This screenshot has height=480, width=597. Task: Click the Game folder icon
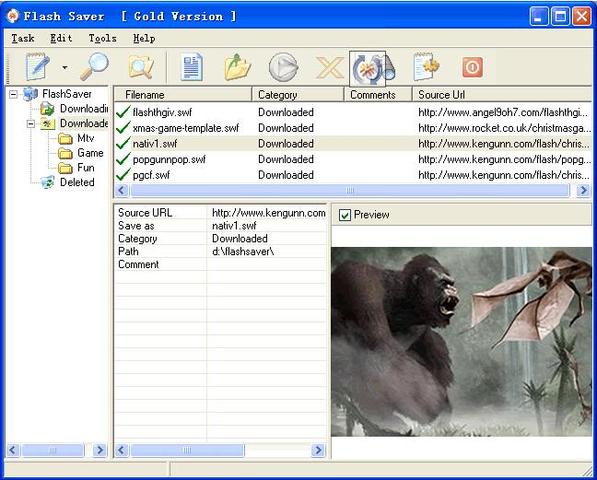65,153
